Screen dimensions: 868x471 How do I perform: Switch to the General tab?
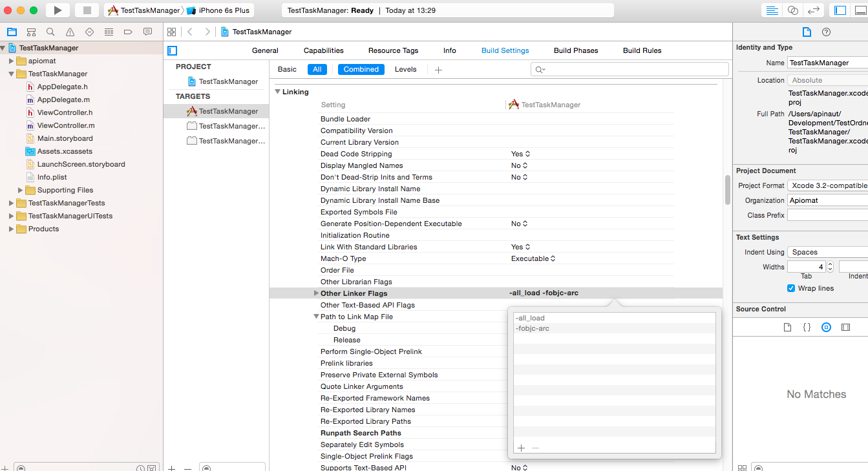click(x=265, y=50)
